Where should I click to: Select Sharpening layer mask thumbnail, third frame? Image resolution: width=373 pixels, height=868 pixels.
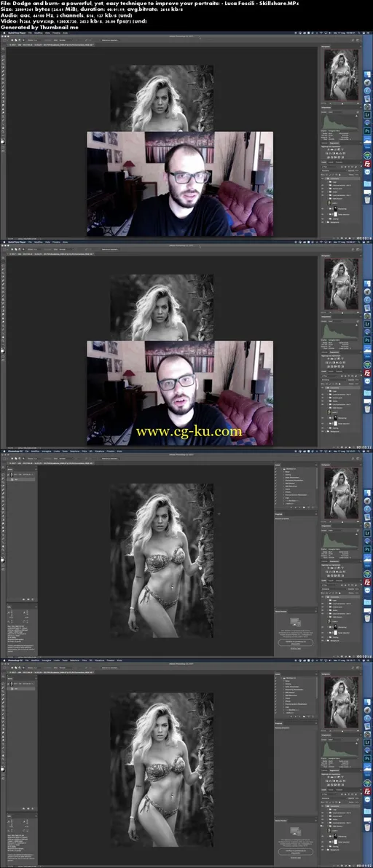point(335,627)
